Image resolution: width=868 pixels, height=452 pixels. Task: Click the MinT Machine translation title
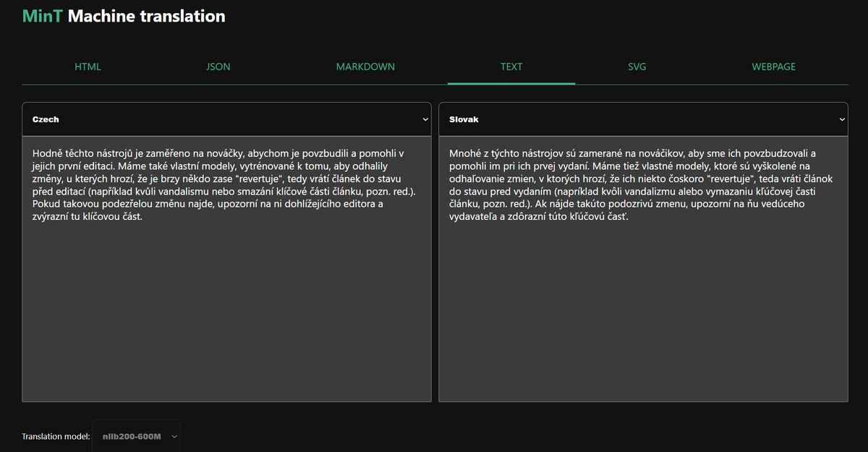124,16
